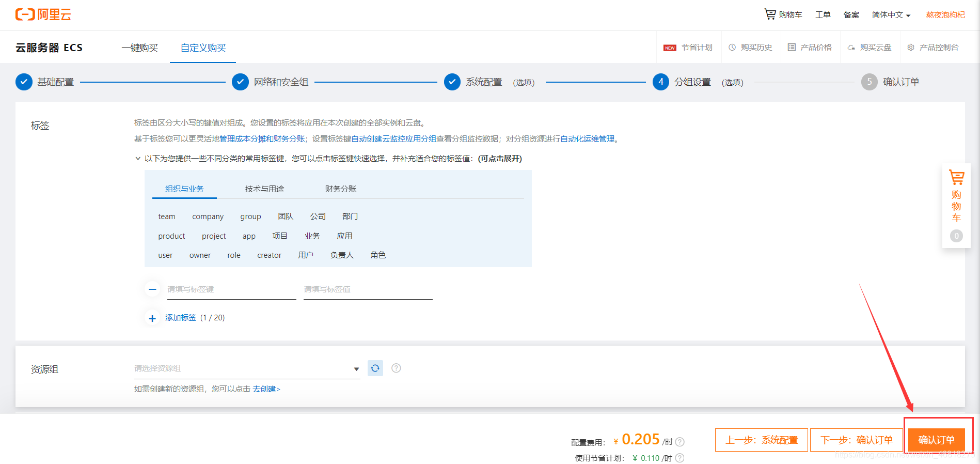
Task: Pick the 'company' tag key
Action: [x=208, y=216]
